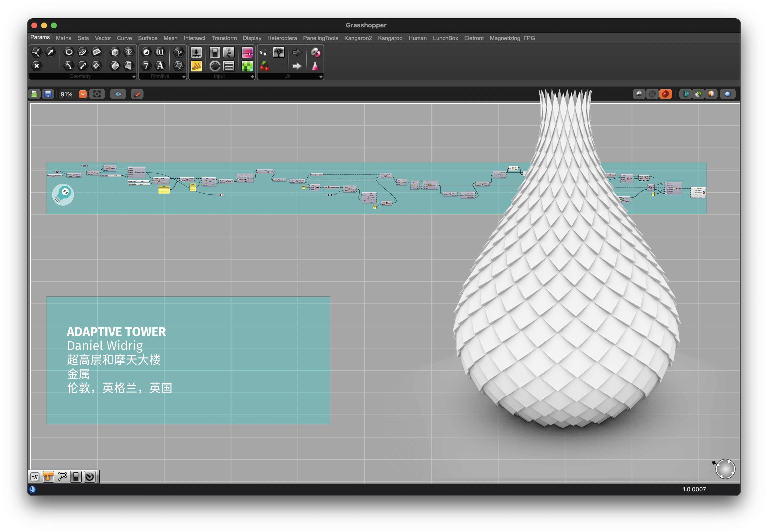This screenshot has height=532, width=768.
Task: Click the Text 'A' primitive icon
Action: coord(160,66)
